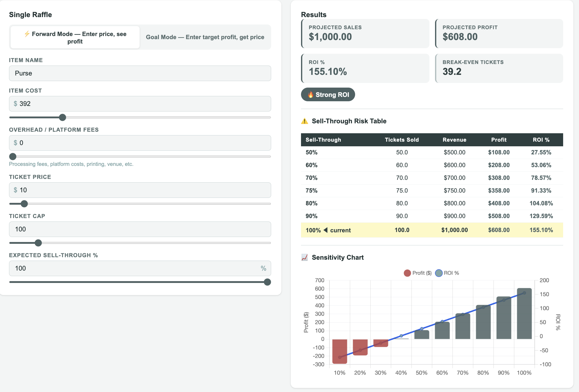Switch to Goal Mode tab

tap(205, 37)
